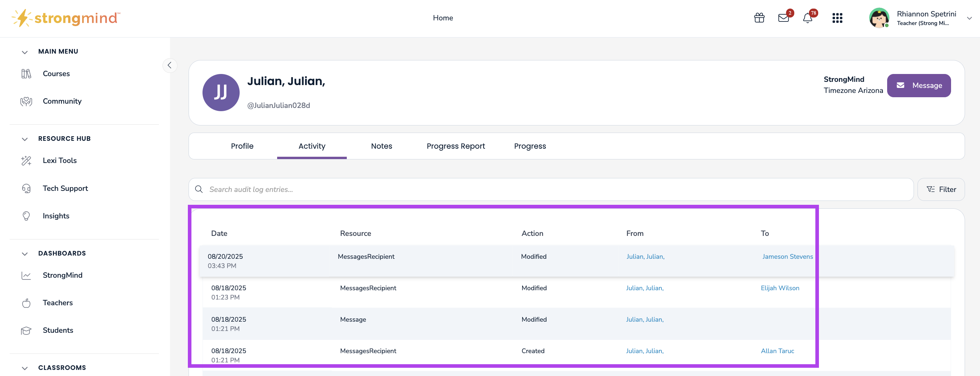This screenshot has width=980, height=376.
Task: Collapse the left sidebar panel
Action: click(170, 65)
